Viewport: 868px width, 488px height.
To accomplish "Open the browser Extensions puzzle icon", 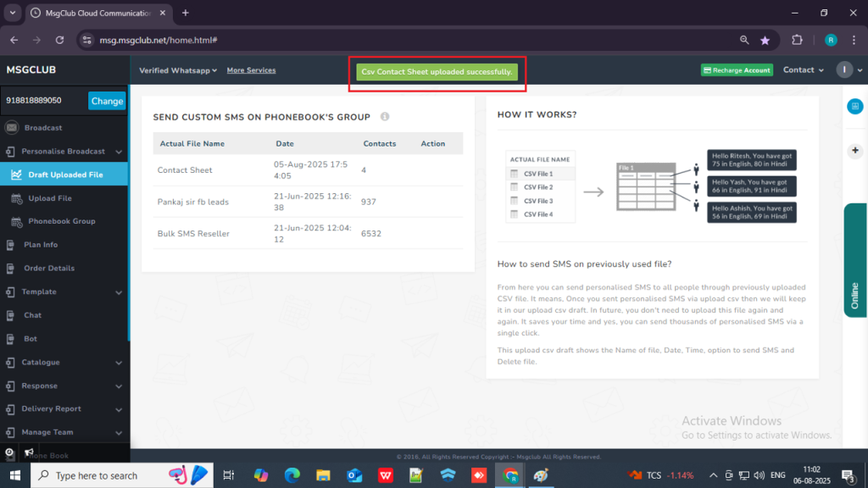I will (797, 40).
